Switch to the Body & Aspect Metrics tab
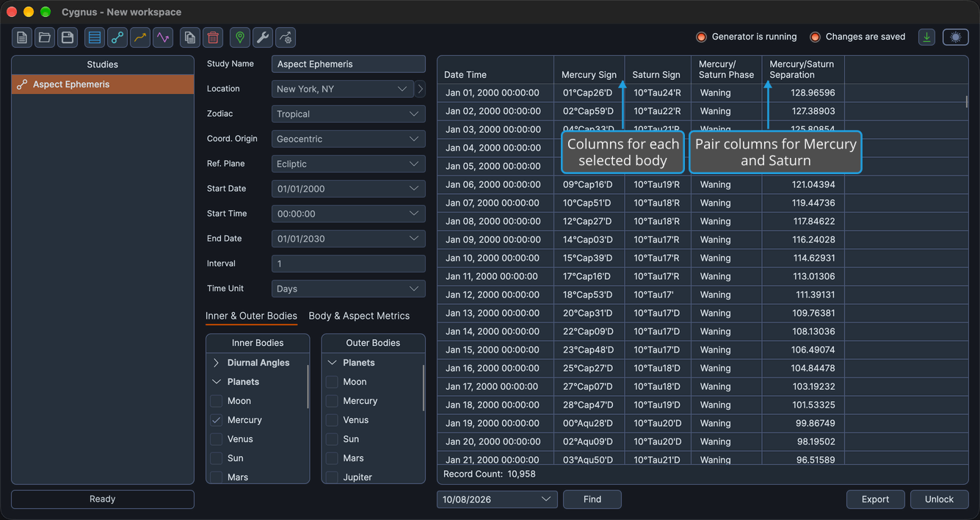The width and height of the screenshot is (980, 520). 359,316
